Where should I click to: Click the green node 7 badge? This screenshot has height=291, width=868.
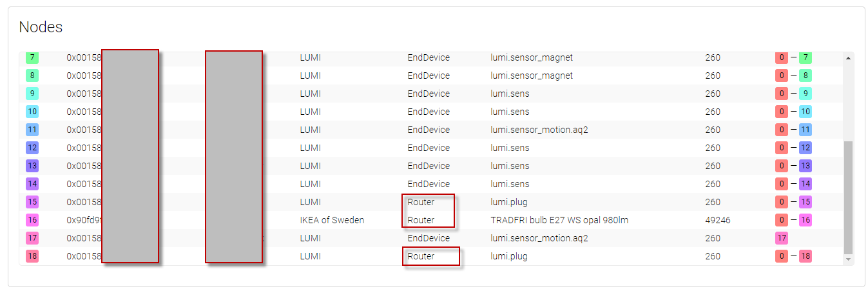(x=32, y=57)
